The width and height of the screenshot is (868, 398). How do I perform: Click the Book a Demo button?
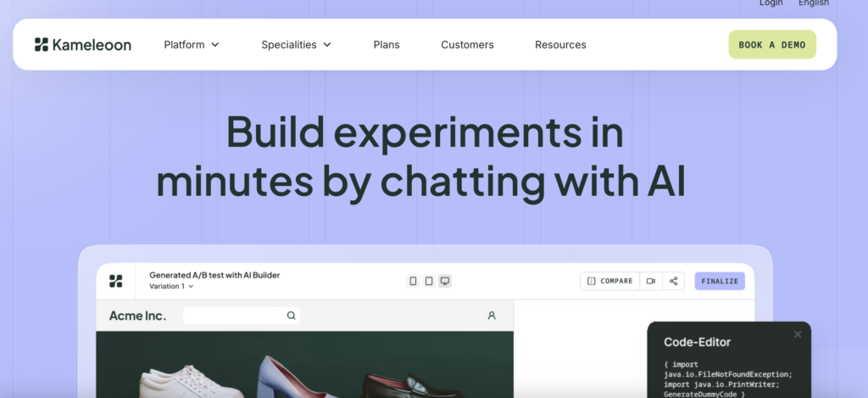click(x=771, y=45)
